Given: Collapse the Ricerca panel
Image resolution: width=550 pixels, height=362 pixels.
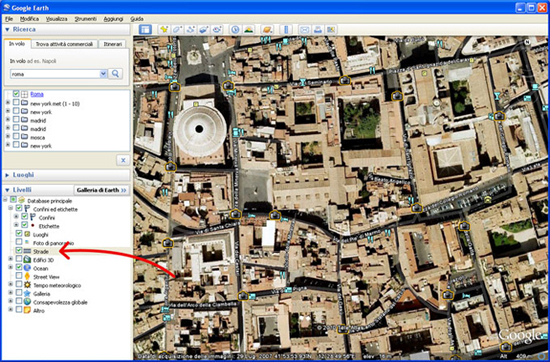Looking at the screenshot, I should pos(7,30).
